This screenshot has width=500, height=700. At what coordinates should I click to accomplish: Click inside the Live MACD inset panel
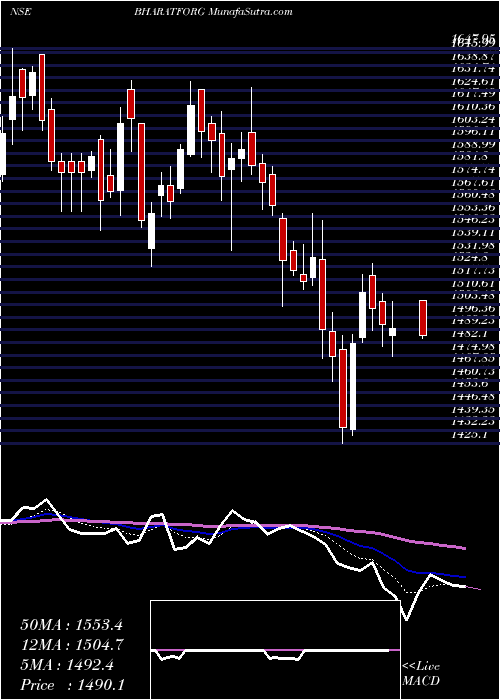(x=275, y=650)
